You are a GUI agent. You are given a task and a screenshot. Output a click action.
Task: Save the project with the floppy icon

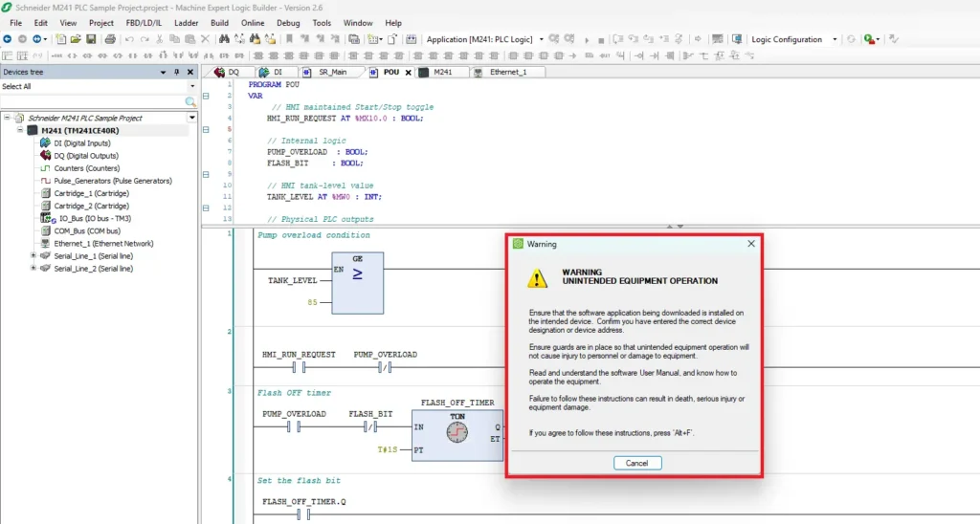point(91,38)
